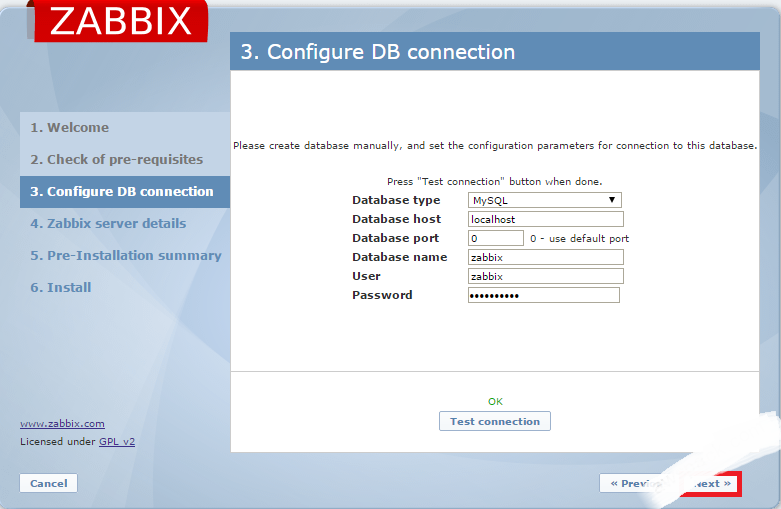Click the 'Please create database manually' instruction text
The width and height of the screenshot is (781, 509).
[495, 146]
